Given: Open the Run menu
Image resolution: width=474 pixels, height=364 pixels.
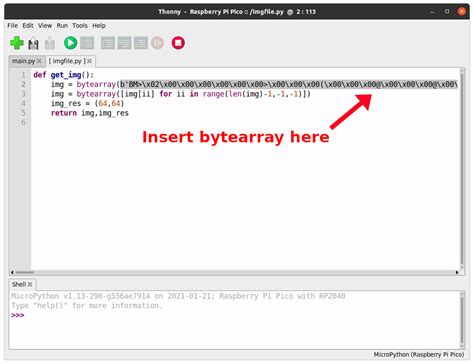Looking at the screenshot, I should [62, 26].
